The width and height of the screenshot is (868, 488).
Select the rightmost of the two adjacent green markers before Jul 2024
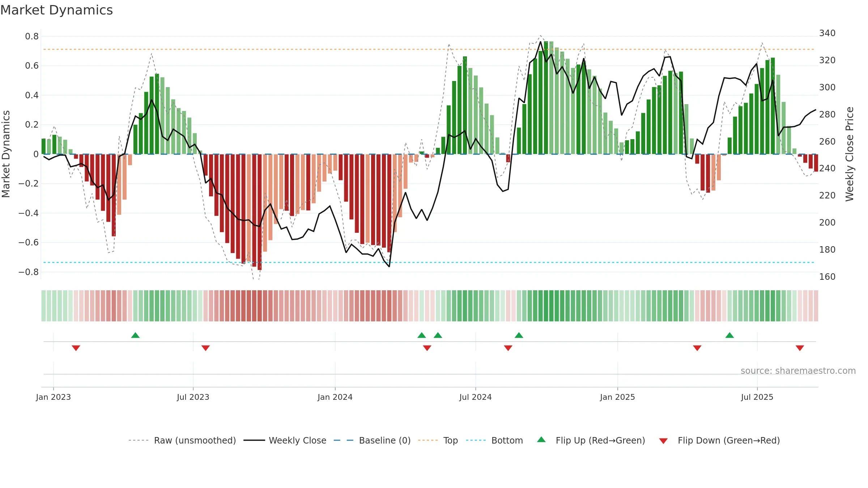click(x=438, y=335)
